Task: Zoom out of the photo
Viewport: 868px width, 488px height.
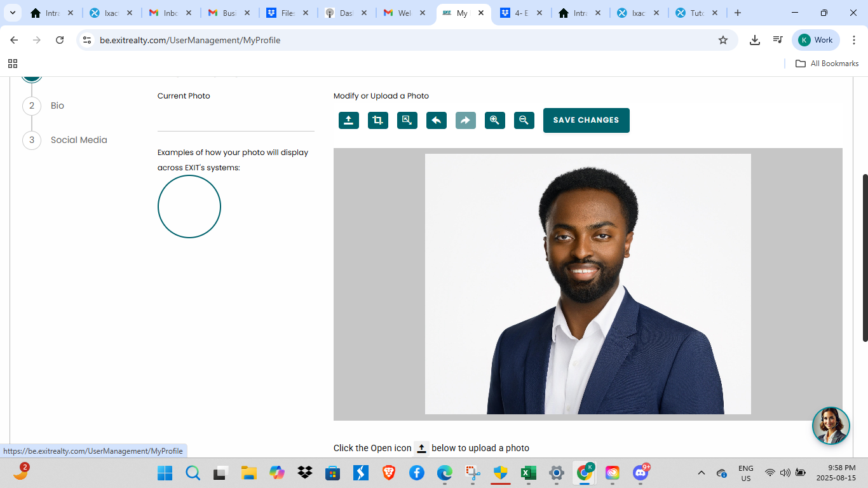Action: 524,120
